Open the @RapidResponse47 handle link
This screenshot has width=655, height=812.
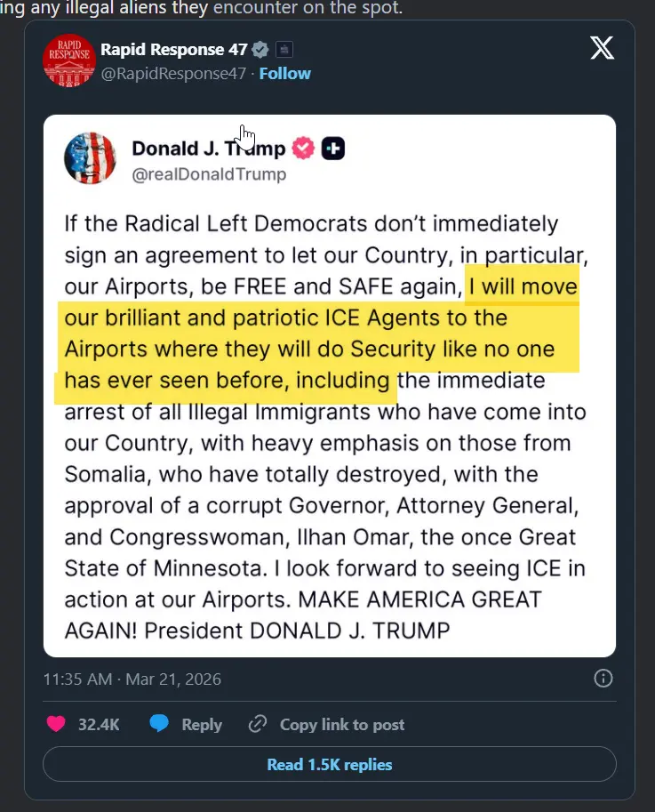[172, 74]
